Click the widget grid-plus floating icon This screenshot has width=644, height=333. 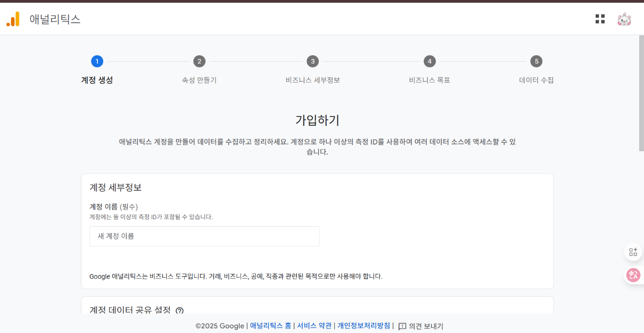coord(633,252)
